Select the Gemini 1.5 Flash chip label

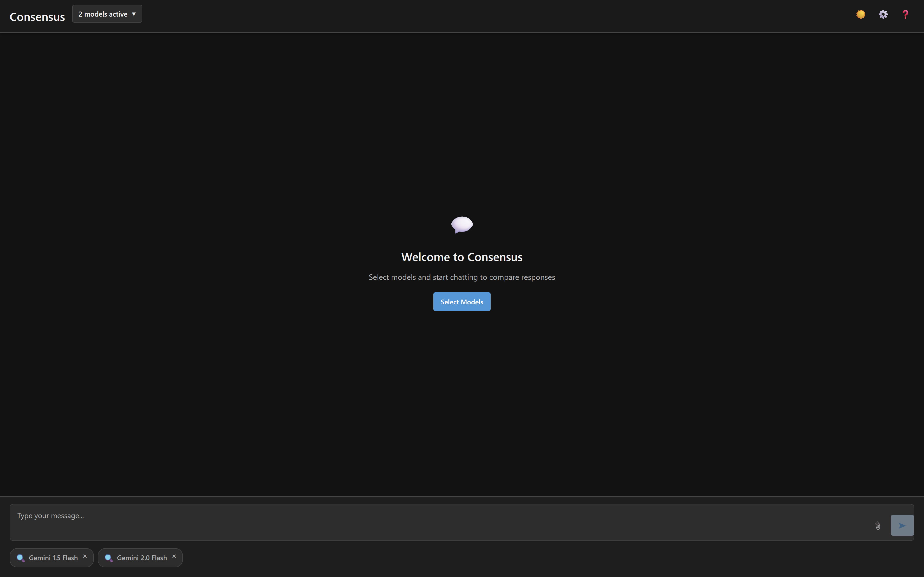click(53, 558)
